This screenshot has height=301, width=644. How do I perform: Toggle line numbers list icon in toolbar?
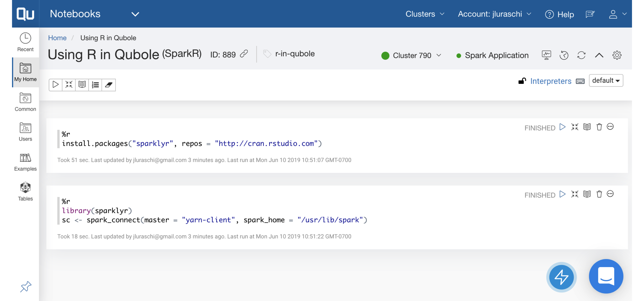click(x=95, y=85)
